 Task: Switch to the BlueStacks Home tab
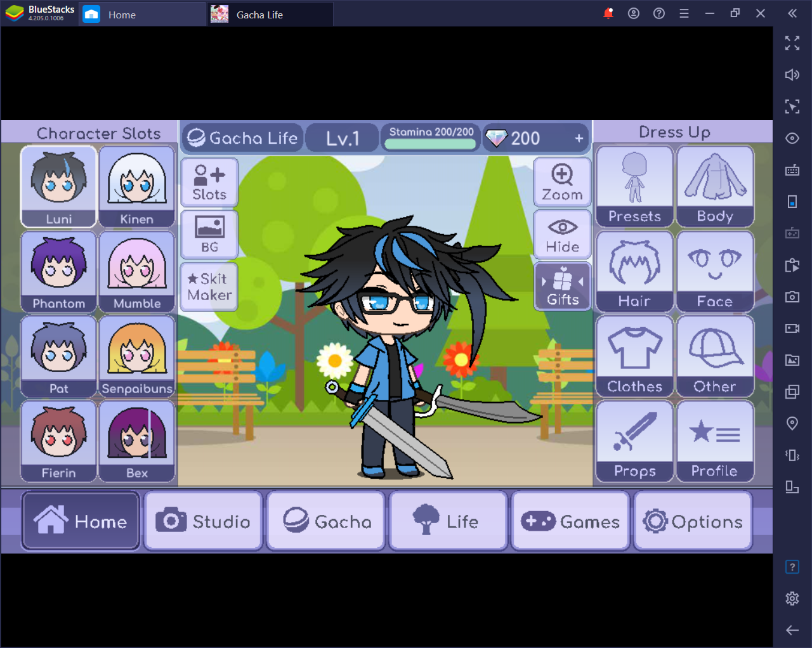tap(141, 14)
